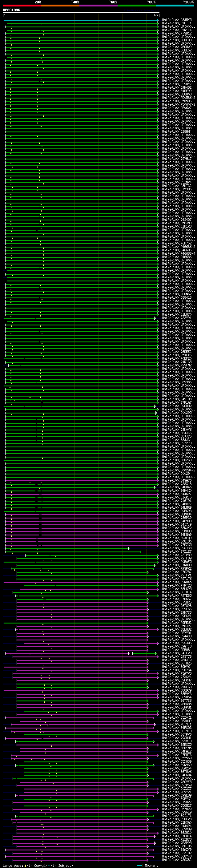Click the UniRef100_Q93VI8 label
197x868 pixels.
tap(177, 741)
